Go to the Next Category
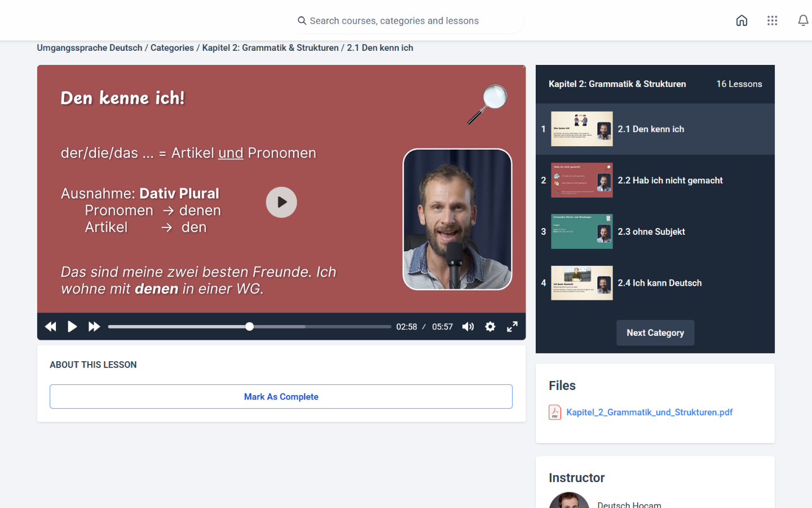Viewport: 812px width, 508px height. click(x=655, y=333)
